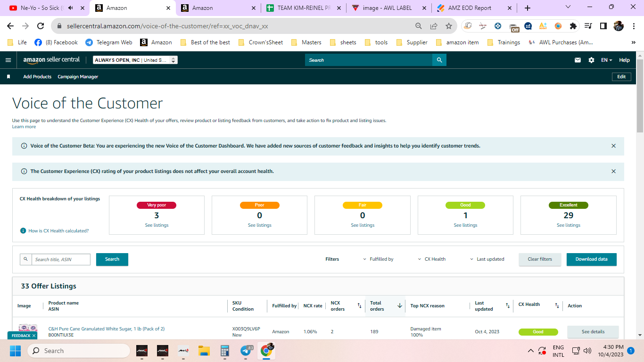Click the Clear filters button
Screen dimensions: 644x362
coord(540,259)
